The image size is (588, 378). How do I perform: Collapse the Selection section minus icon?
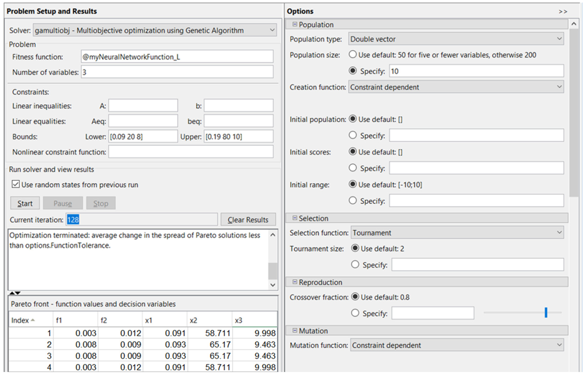pos(295,218)
